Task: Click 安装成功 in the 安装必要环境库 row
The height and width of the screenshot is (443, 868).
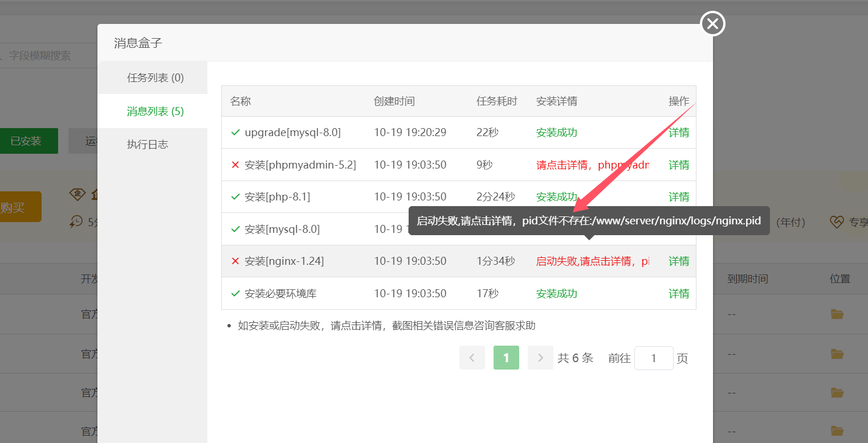Action: (x=557, y=294)
